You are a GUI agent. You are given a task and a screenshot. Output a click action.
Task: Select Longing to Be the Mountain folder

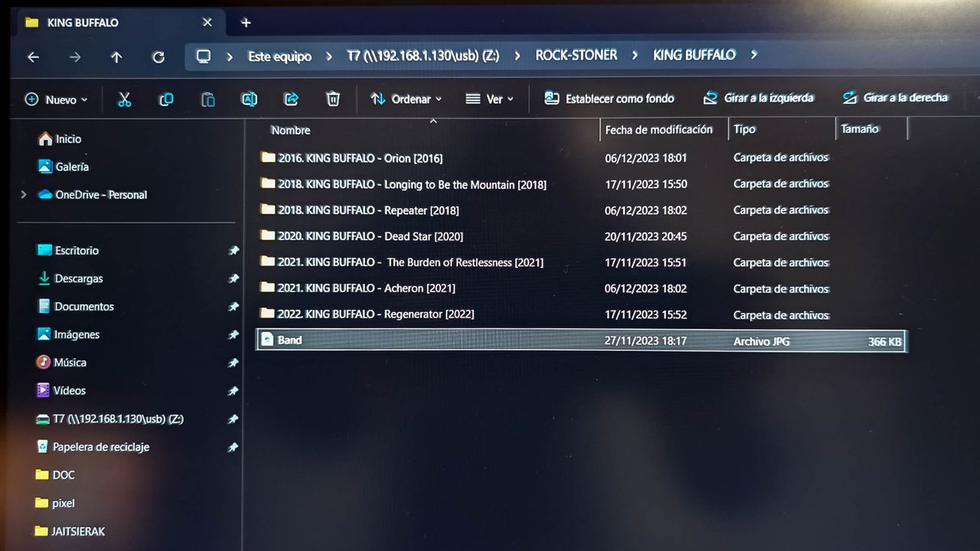403,184
